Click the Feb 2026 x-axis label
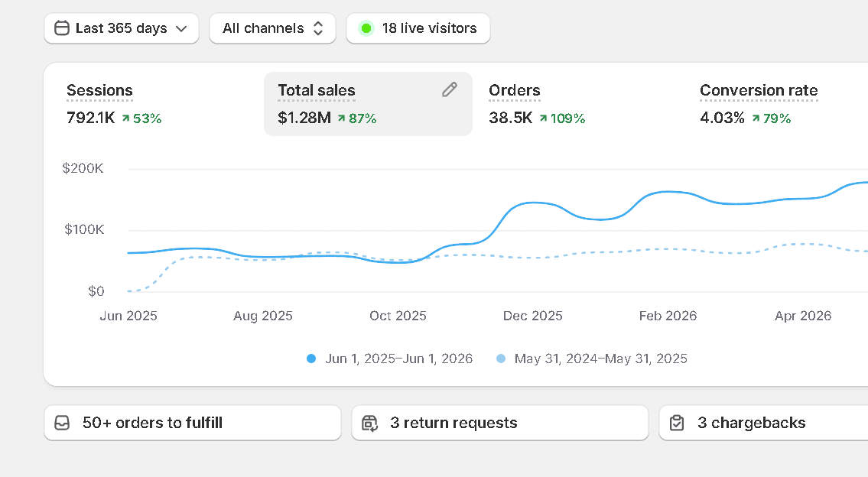The width and height of the screenshot is (868, 477). pyautogui.click(x=668, y=316)
